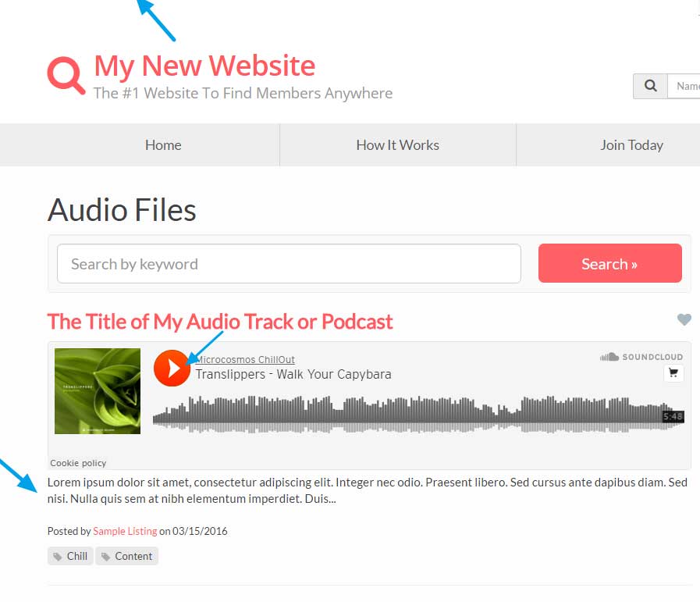Seek within the audio waveform

418,414
